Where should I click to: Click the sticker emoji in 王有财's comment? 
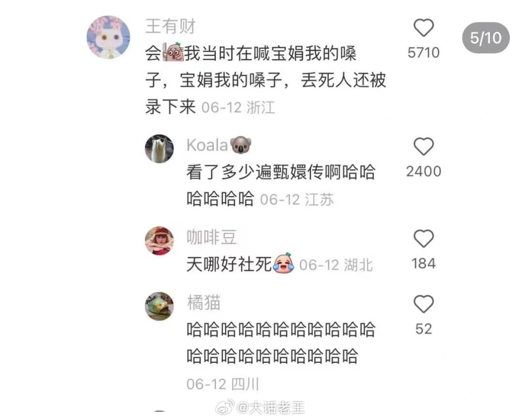click(x=173, y=52)
